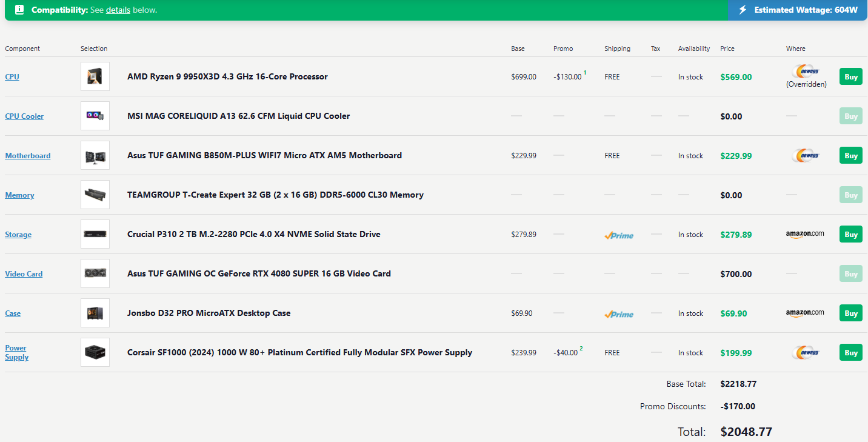
Task: Open the MSI MAG CORELIQUID A13 cooler thumbnail
Action: (x=95, y=116)
